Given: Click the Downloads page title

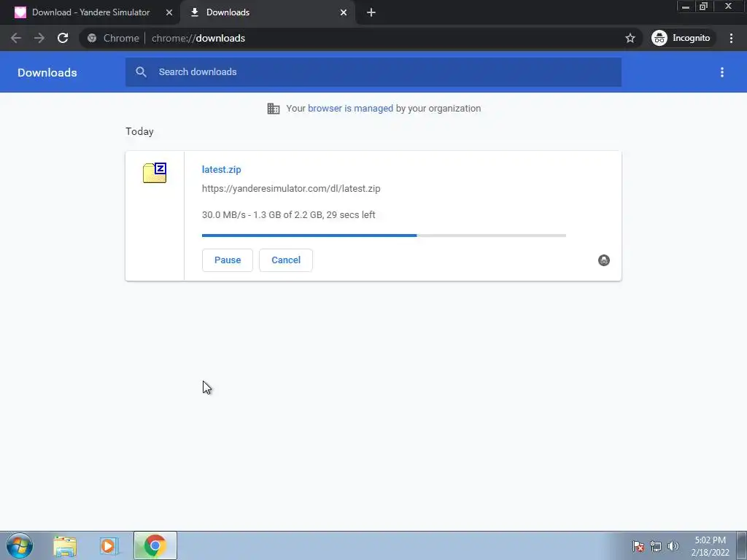Looking at the screenshot, I should click(47, 72).
